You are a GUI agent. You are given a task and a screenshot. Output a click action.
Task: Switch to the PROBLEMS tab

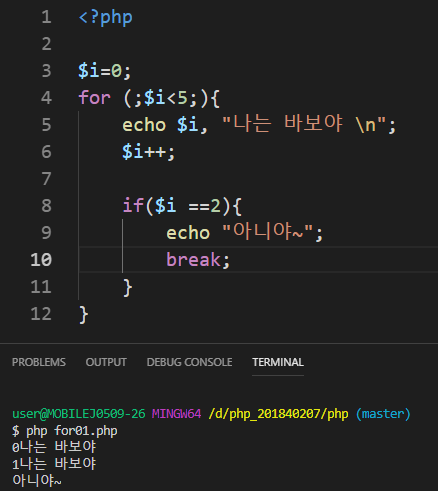[x=39, y=362]
